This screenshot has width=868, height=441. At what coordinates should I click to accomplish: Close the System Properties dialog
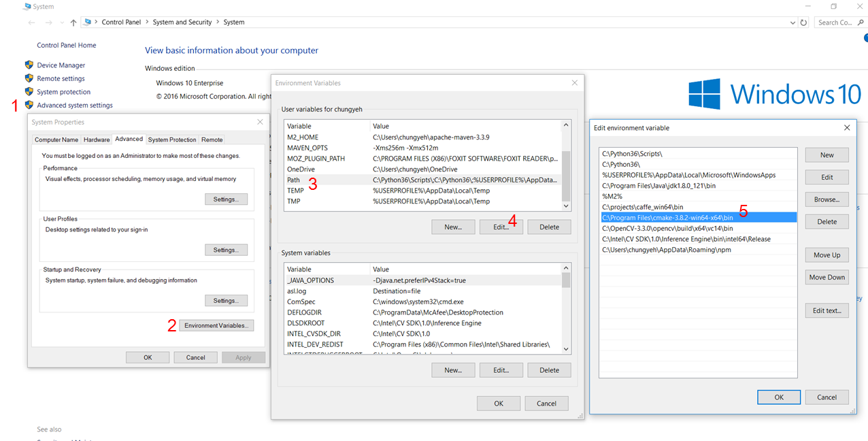(x=260, y=122)
